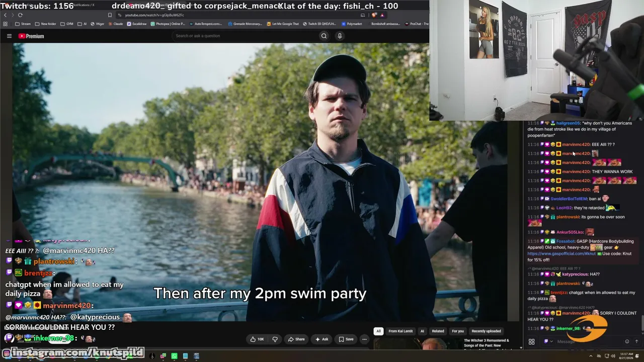
Task: Select the 'For you' filter chip
Action: click(x=458, y=331)
